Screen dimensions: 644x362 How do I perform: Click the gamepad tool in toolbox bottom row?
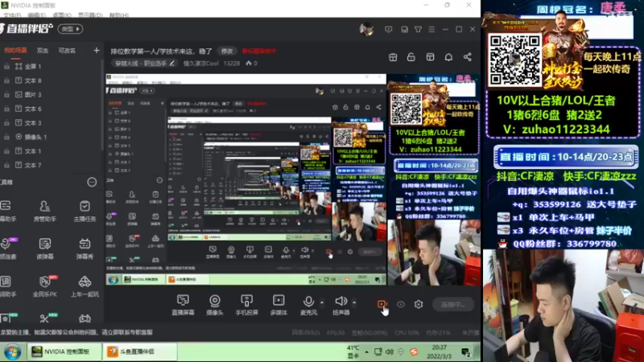click(x=85, y=319)
